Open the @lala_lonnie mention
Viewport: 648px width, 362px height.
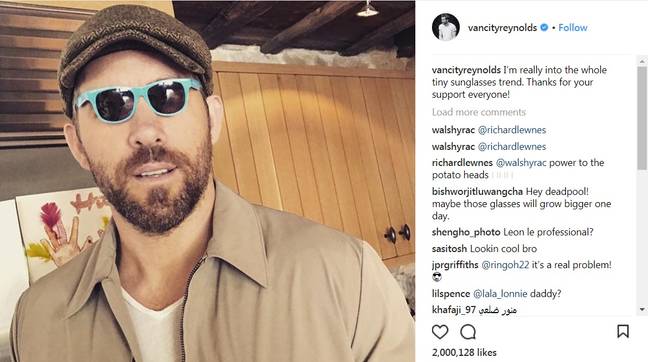click(500, 294)
